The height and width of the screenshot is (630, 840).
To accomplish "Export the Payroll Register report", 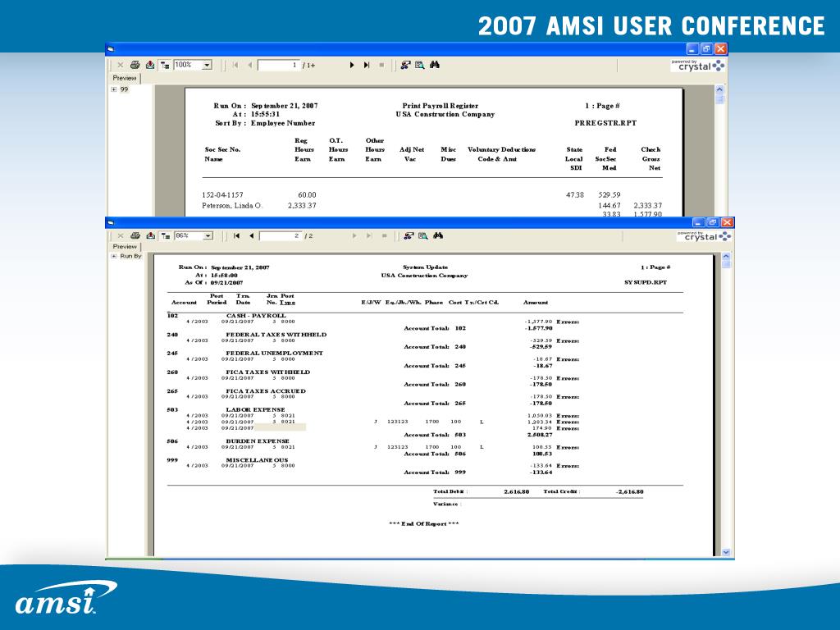I will tap(150, 65).
